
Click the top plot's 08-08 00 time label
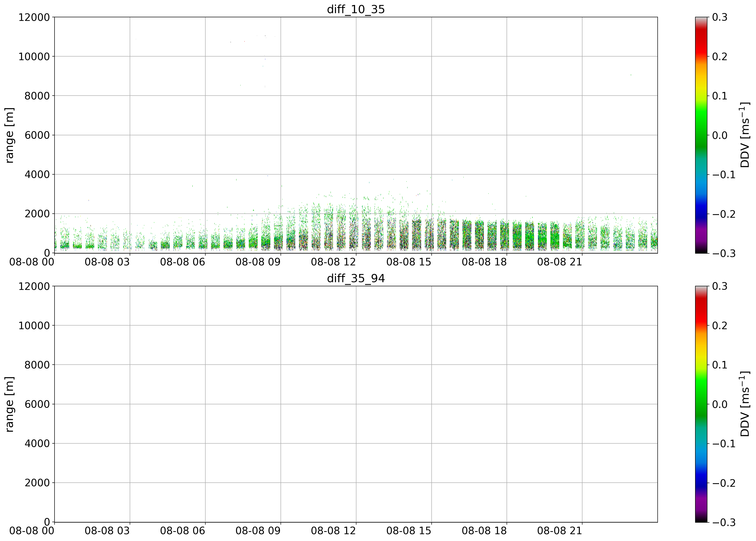[32, 262]
